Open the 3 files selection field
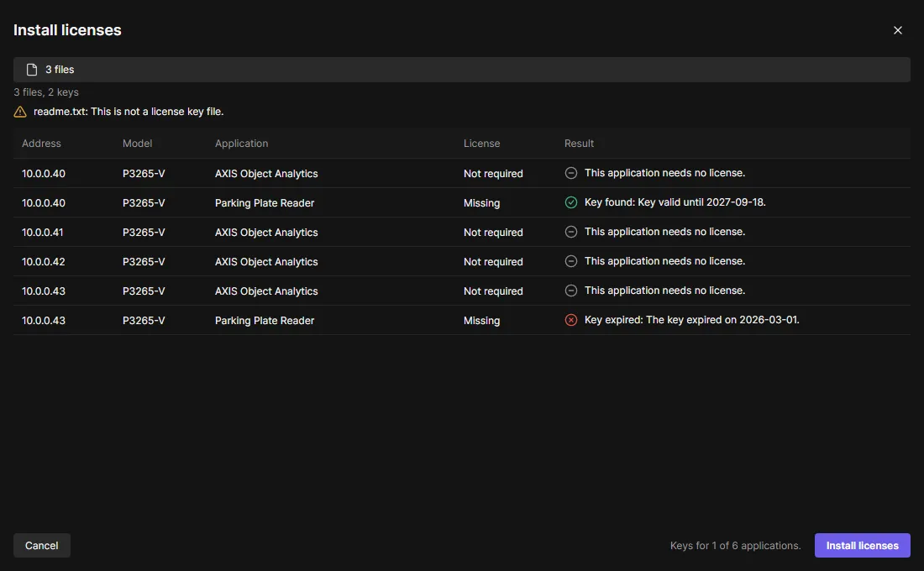 coord(462,70)
